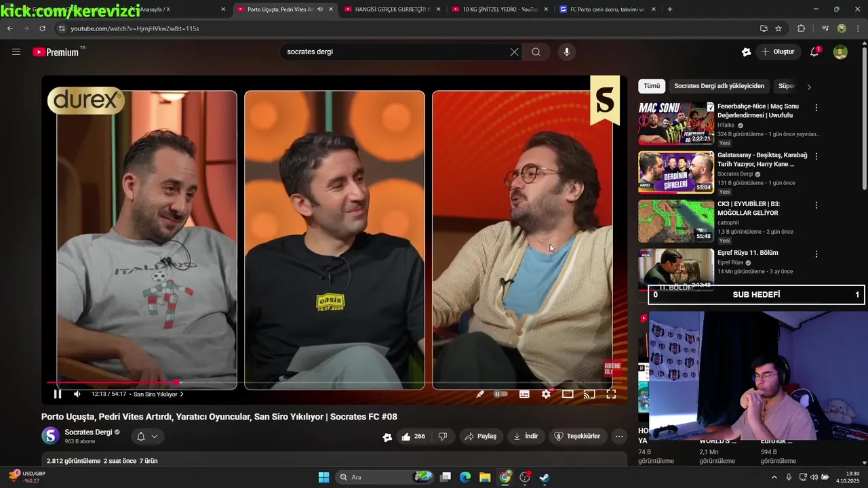The height and width of the screenshot is (488, 868).
Task: Open File Explorer from taskbar
Action: point(485,477)
